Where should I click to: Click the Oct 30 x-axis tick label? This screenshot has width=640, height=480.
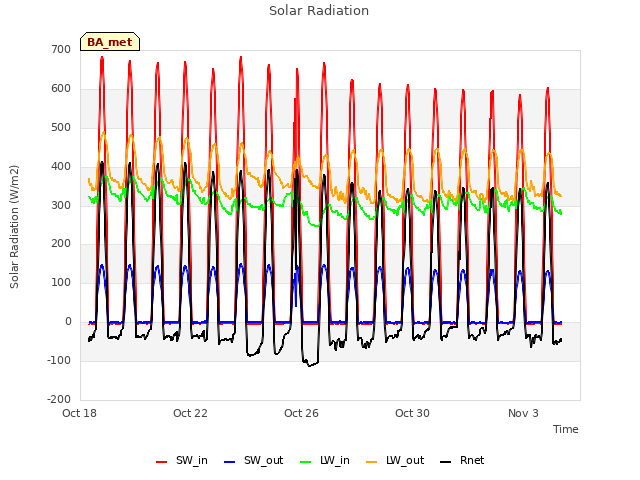coord(412,413)
